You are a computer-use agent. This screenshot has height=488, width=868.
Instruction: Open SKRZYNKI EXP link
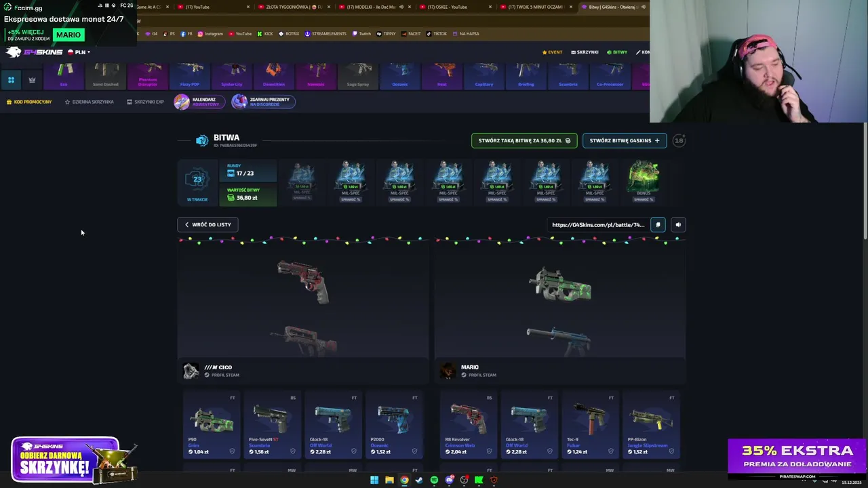pyautogui.click(x=146, y=102)
